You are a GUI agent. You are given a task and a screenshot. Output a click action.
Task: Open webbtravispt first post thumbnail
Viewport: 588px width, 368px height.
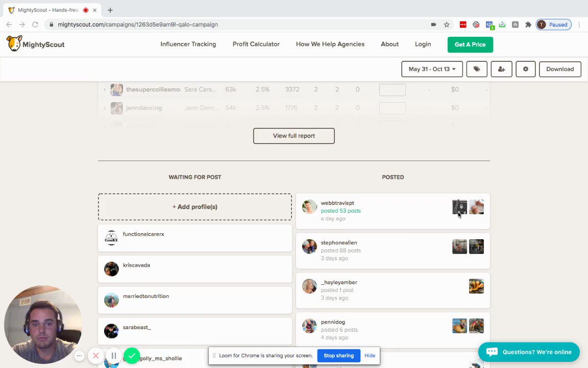459,207
